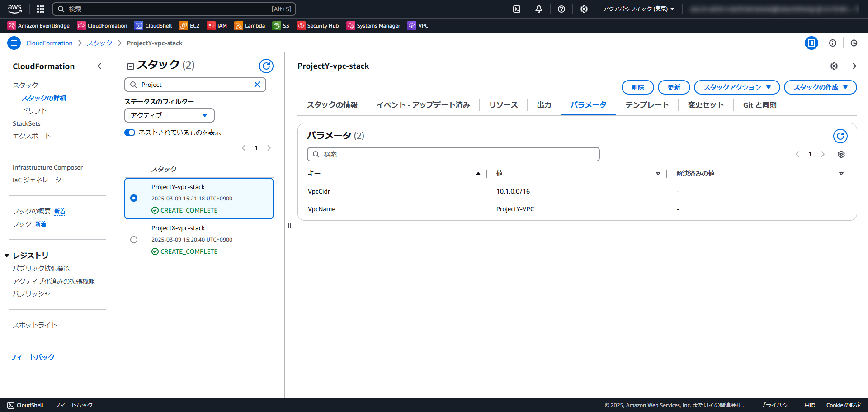Open StackSets in the sidebar
Screen dimensions: 868x412
[x=27, y=123]
